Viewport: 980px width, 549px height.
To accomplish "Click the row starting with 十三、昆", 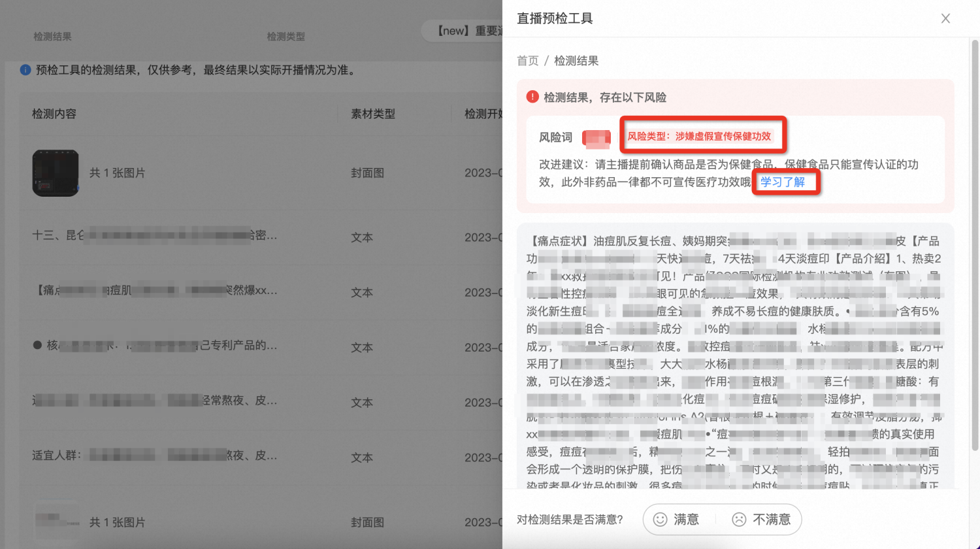I will (261, 237).
